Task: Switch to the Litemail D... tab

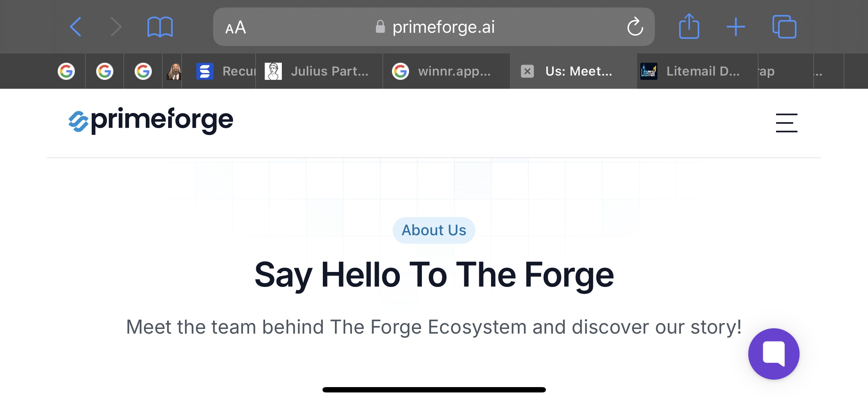Action: (697, 71)
